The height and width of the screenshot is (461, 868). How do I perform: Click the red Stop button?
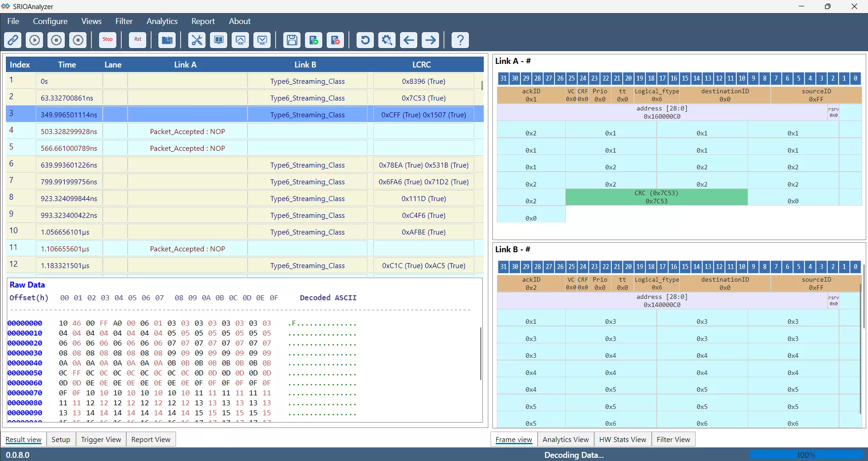108,40
